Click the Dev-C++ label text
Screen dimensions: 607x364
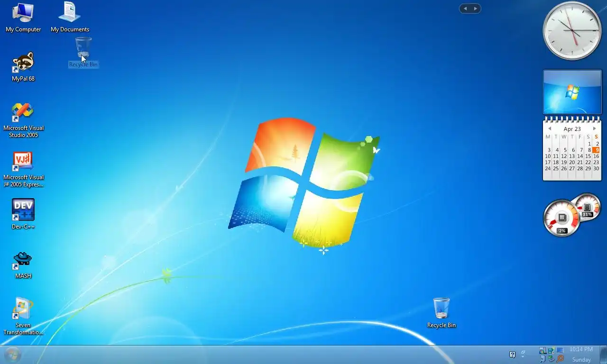coord(23,227)
